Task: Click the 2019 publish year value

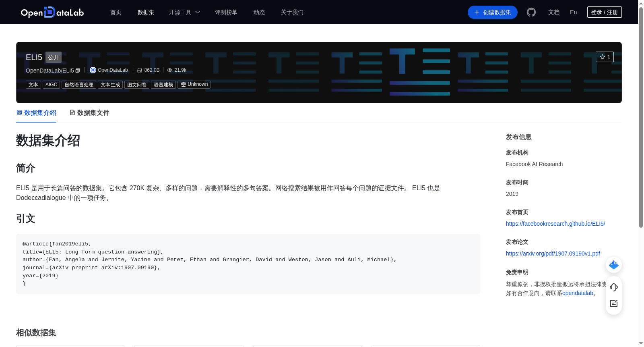Action: pyautogui.click(x=512, y=194)
